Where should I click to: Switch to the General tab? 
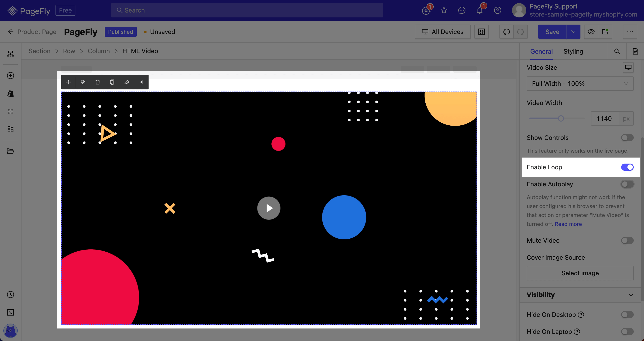[x=541, y=51]
